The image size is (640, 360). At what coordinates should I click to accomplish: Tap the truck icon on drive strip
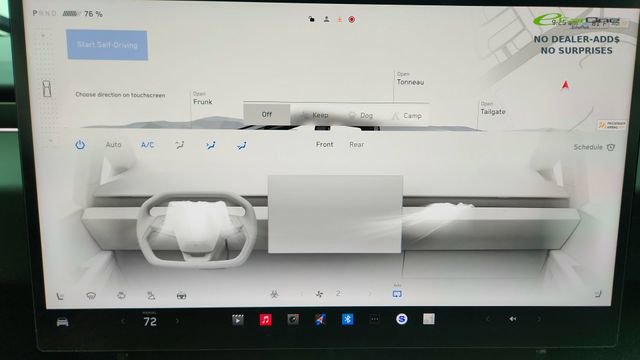(47, 89)
